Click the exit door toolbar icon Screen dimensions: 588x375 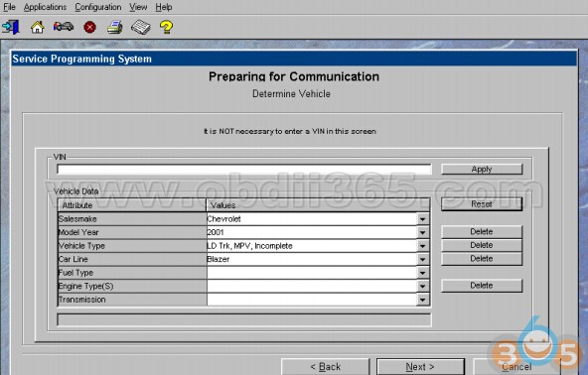point(11,28)
